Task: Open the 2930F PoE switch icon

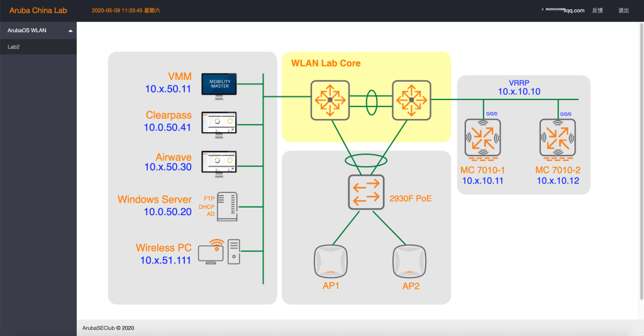Action: [x=367, y=193]
